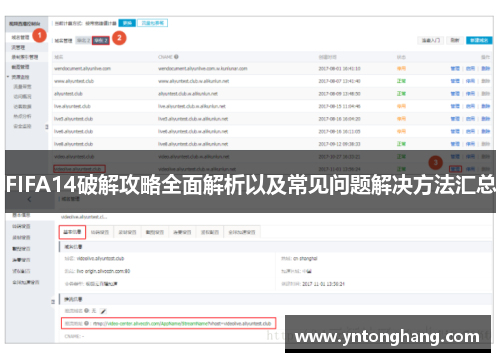The image size is (500, 362).
Task: Click creation time 2017 11 01 13:56:24
Action: 323,284
